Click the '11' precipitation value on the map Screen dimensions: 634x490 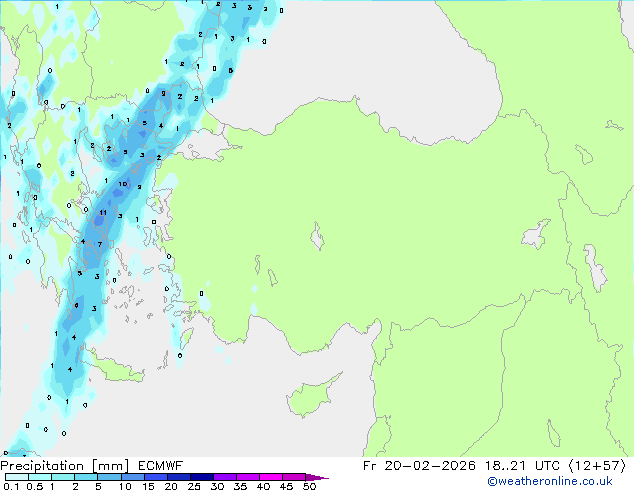(103, 213)
